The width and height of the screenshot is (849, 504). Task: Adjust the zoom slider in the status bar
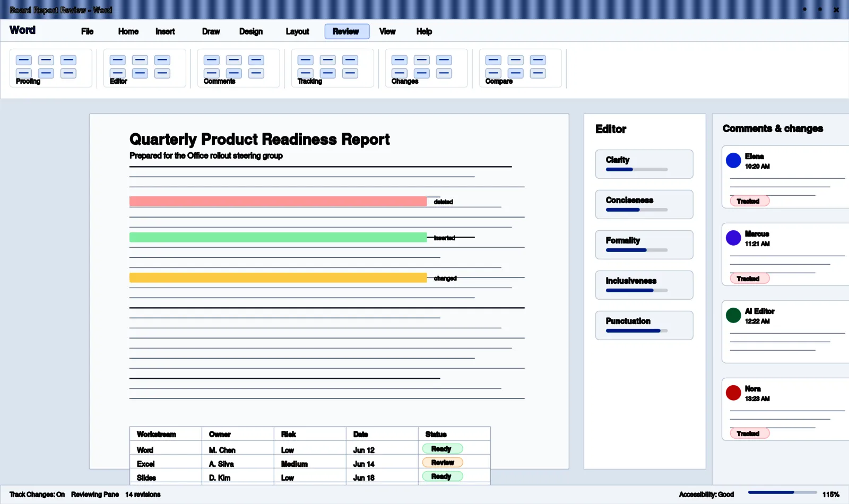783,492
